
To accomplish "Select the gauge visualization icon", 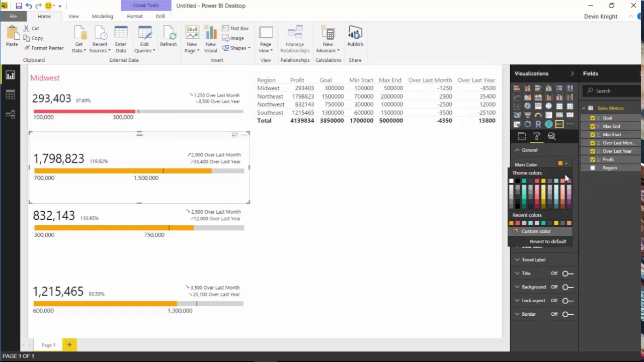I will (538, 115).
